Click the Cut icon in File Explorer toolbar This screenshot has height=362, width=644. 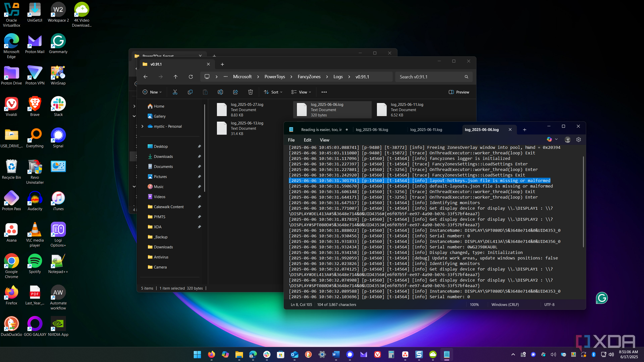pyautogui.click(x=175, y=92)
